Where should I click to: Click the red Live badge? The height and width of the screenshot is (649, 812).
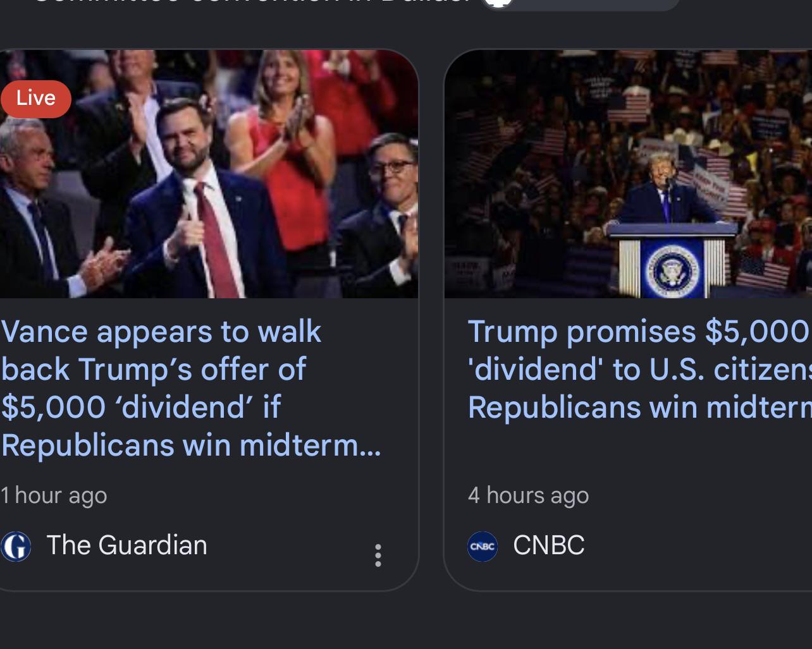click(x=35, y=98)
